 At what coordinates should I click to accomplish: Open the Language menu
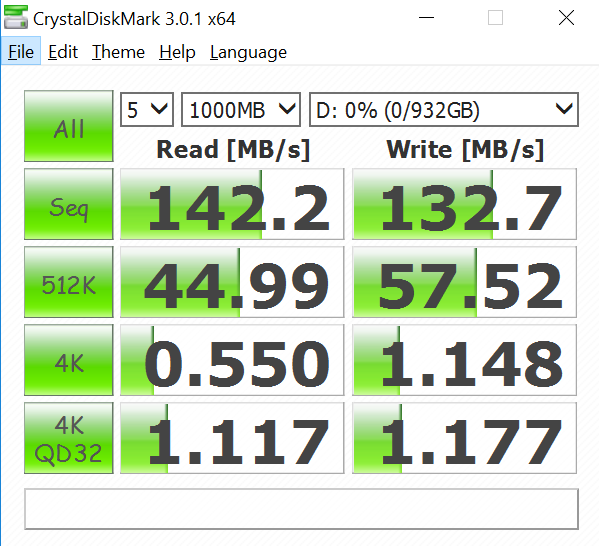pos(248,52)
